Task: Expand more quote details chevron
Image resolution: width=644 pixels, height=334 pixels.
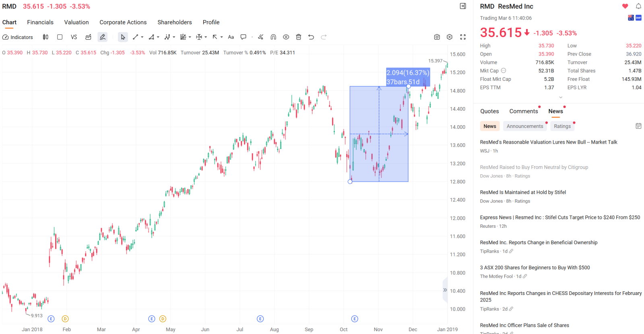Action: pyautogui.click(x=561, y=97)
